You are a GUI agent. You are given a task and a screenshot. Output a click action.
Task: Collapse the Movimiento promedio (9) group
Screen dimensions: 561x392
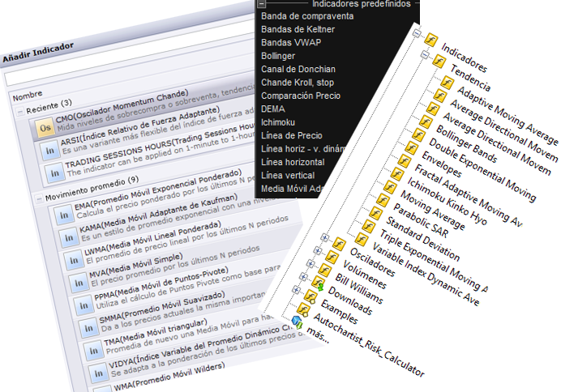click(40, 198)
